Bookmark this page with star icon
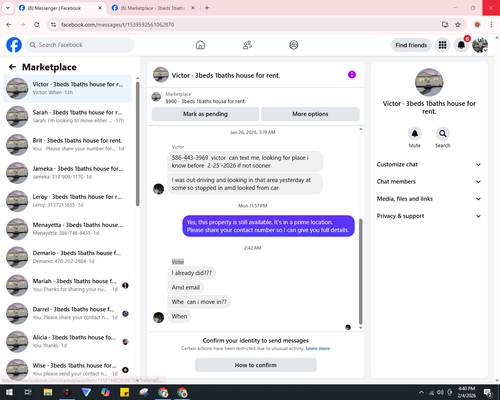 [458, 25]
